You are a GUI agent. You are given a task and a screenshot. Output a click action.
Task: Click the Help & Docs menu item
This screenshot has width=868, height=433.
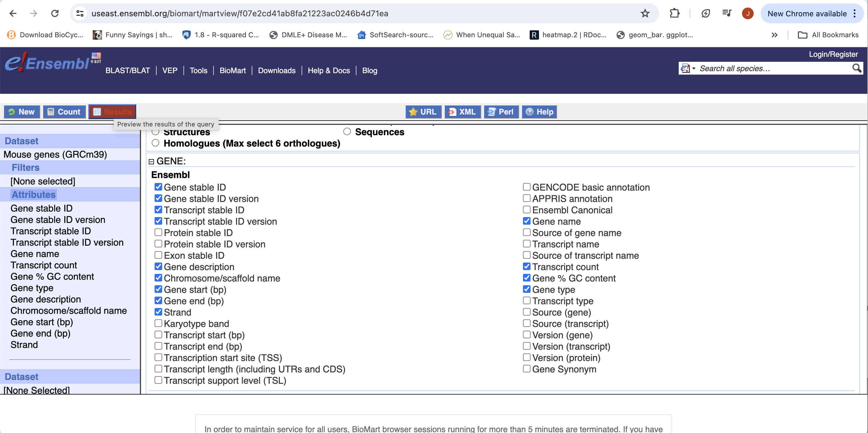328,70
